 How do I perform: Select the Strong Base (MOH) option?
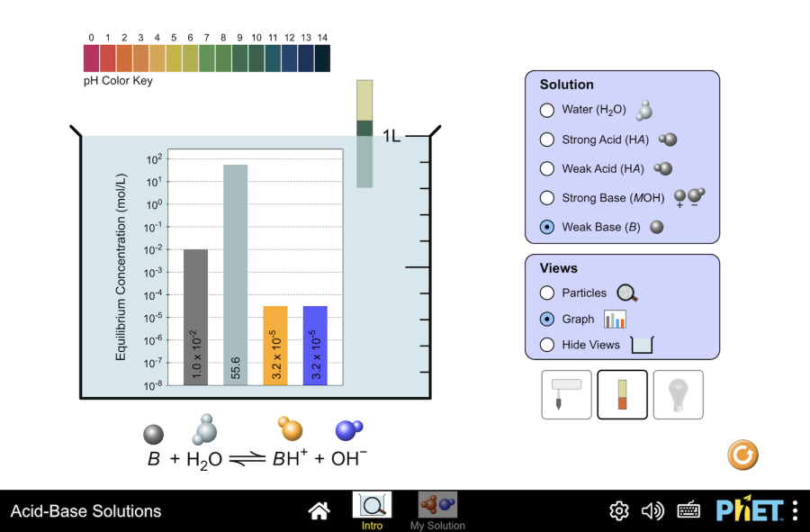coord(547,198)
